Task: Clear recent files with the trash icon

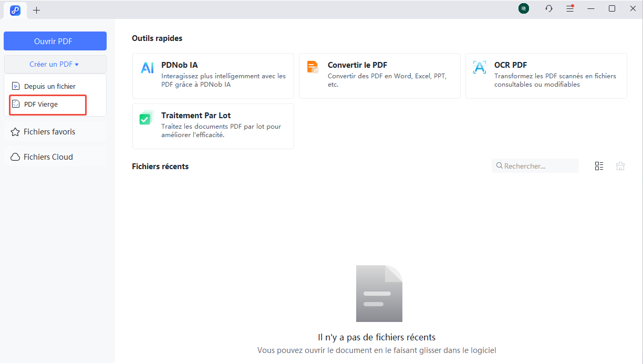Action: tap(620, 165)
